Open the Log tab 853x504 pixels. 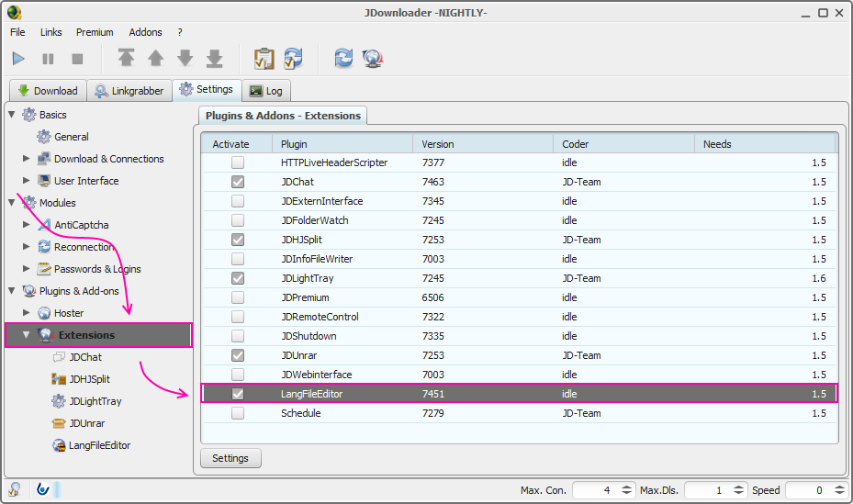pyautogui.click(x=266, y=91)
